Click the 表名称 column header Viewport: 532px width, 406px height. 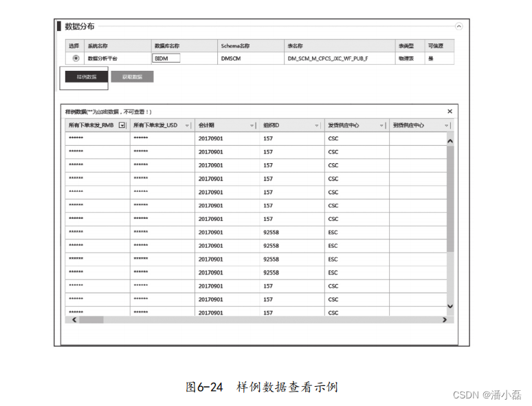(x=340, y=46)
